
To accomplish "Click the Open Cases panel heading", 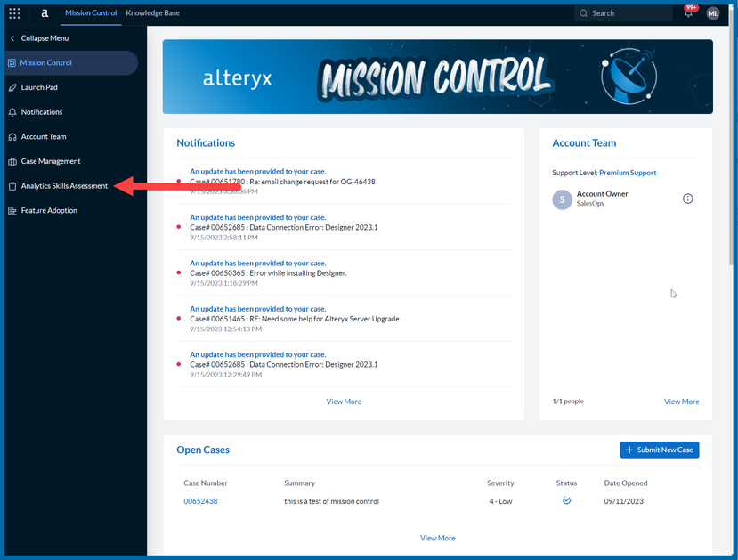I will 203,450.
